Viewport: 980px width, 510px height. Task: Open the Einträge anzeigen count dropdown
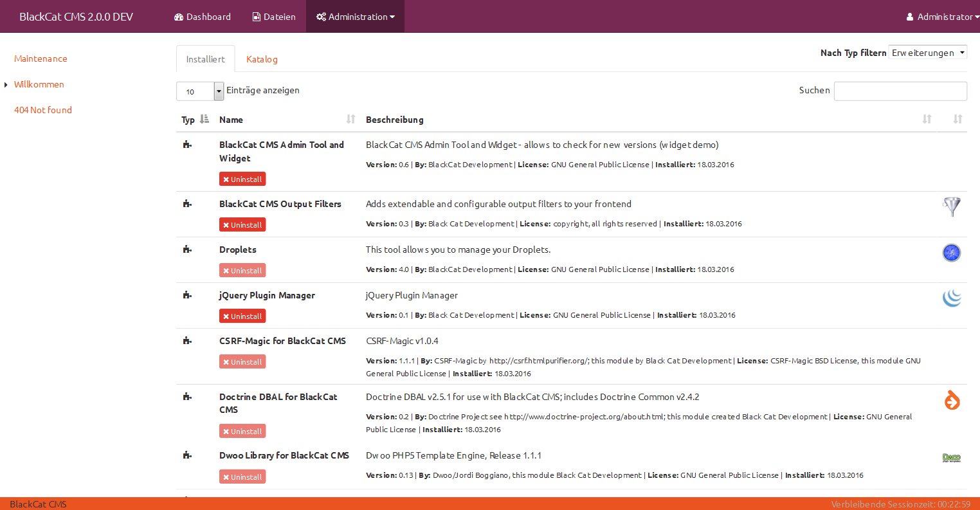(x=200, y=91)
